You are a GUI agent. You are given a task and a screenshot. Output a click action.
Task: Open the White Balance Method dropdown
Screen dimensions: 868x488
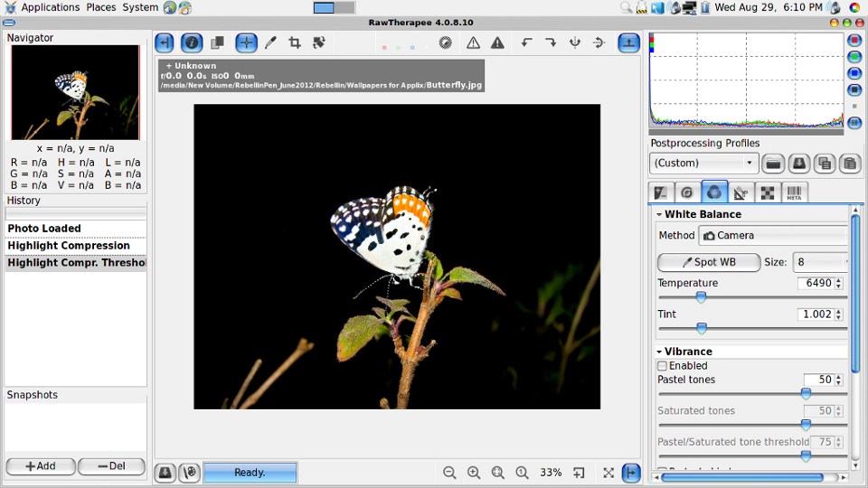pos(773,235)
